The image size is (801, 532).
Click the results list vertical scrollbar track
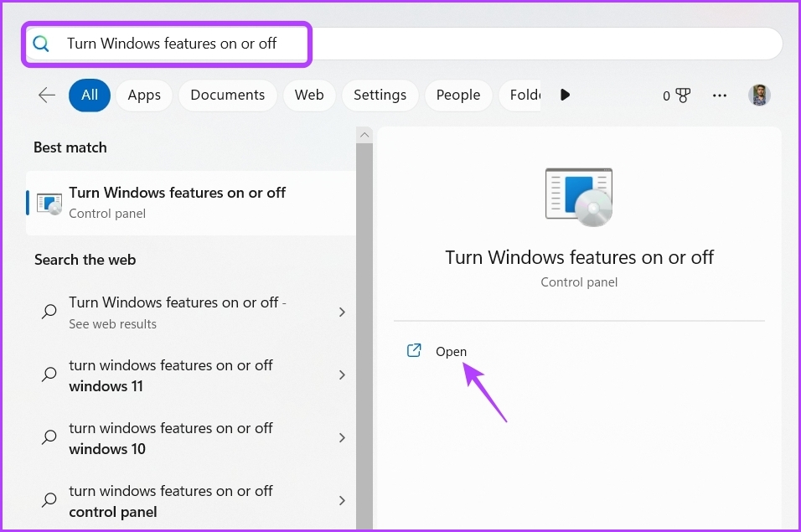click(x=364, y=337)
